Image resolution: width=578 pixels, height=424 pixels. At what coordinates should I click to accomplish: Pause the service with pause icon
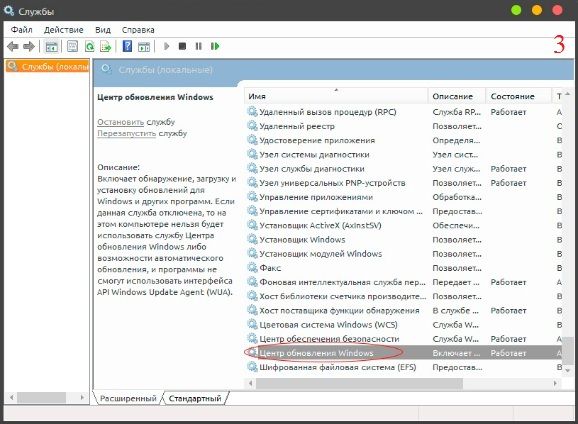click(198, 46)
